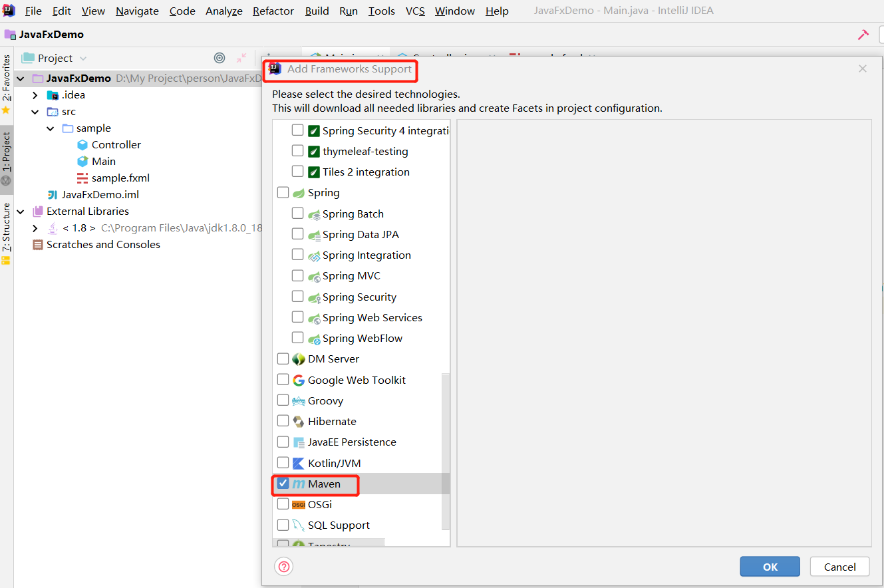The width and height of the screenshot is (884, 588).
Task: Open the Project tool window stripe
Action: tap(7, 158)
